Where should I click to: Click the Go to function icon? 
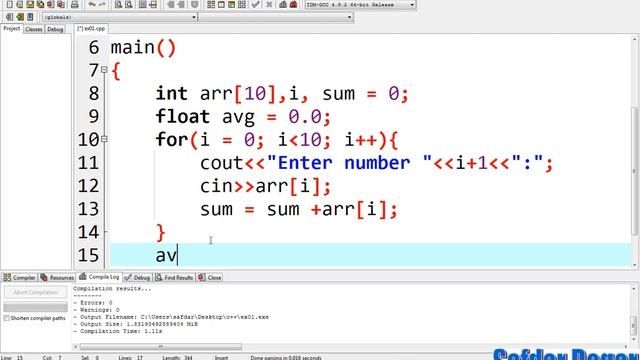pos(143,4)
